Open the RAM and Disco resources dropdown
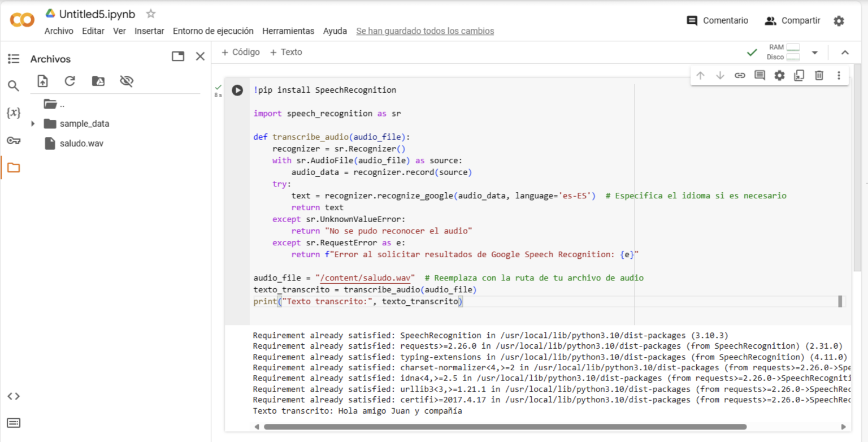 click(814, 51)
